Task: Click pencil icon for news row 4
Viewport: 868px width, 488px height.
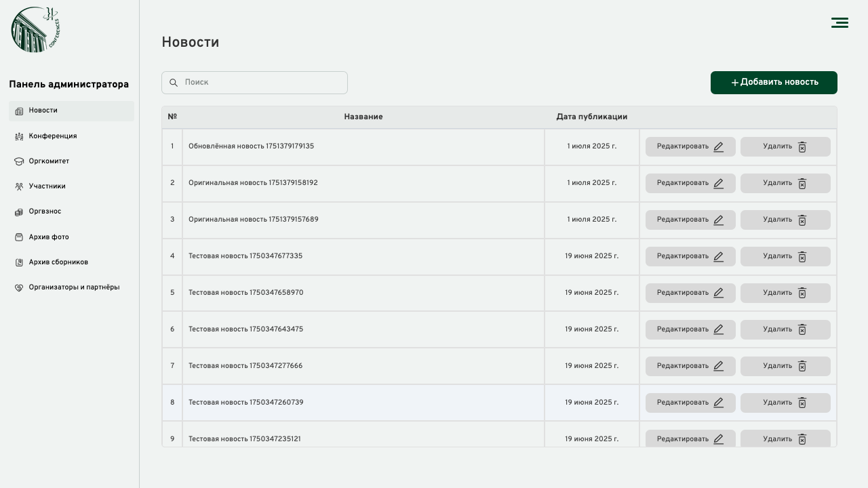Action: (x=718, y=257)
